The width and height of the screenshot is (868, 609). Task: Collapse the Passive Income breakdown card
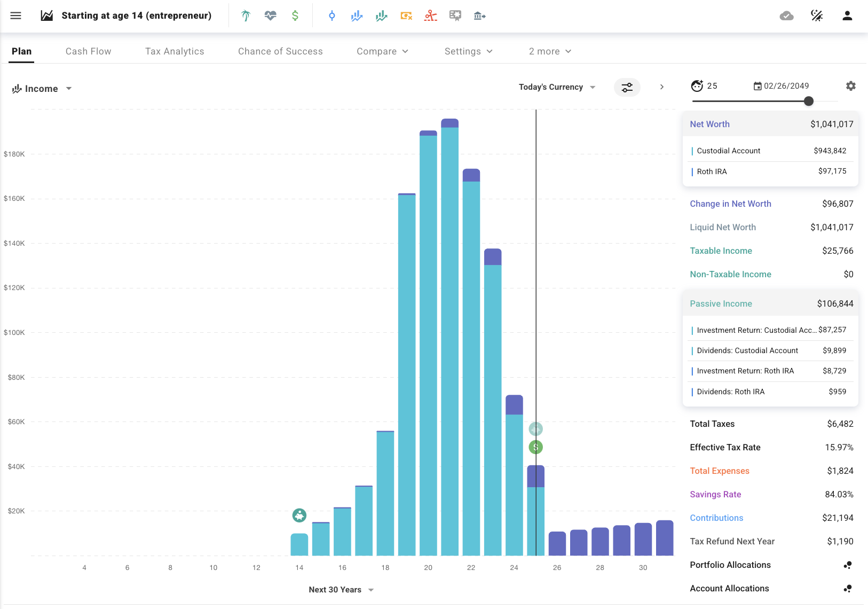tap(770, 303)
